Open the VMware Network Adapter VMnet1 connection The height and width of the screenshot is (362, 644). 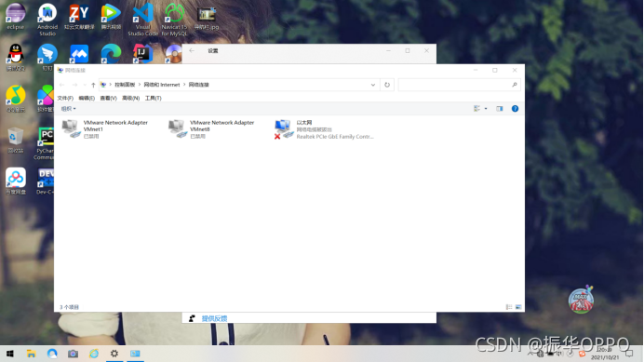pos(105,129)
